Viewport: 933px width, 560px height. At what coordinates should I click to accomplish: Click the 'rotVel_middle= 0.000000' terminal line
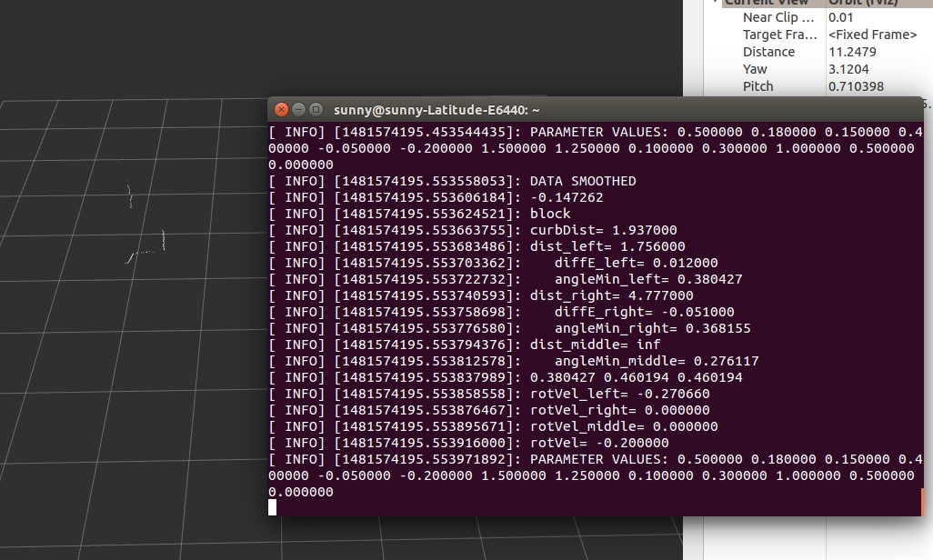click(624, 426)
